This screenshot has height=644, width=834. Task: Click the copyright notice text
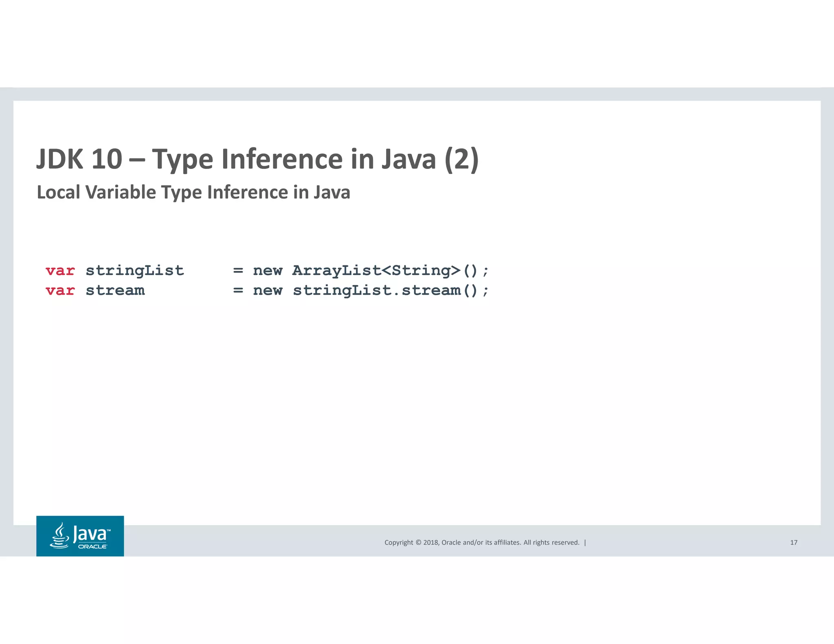(x=482, y=542)
